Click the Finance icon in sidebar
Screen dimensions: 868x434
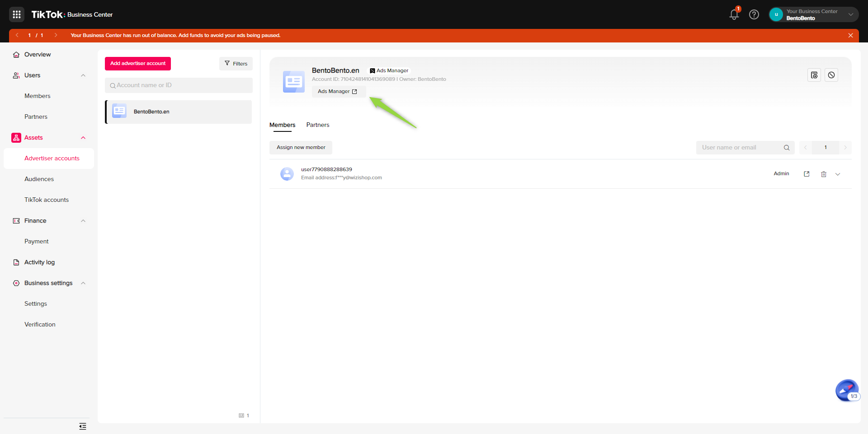pos(16,221)
